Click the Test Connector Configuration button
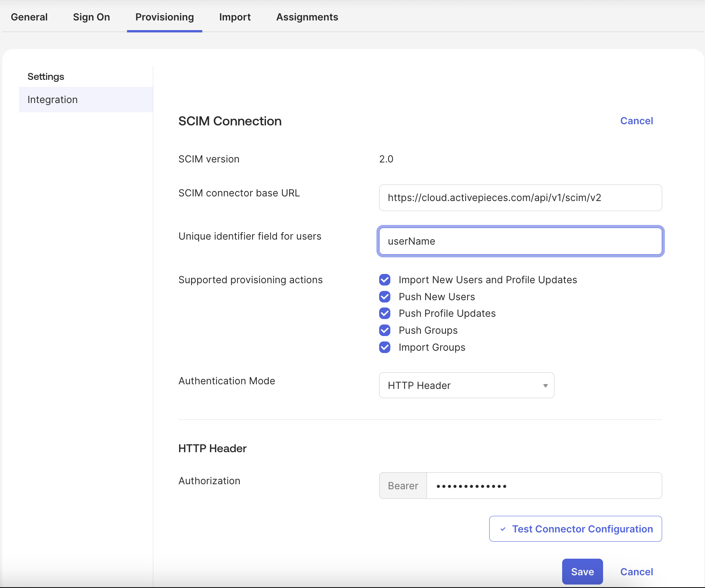 [575, 529]
